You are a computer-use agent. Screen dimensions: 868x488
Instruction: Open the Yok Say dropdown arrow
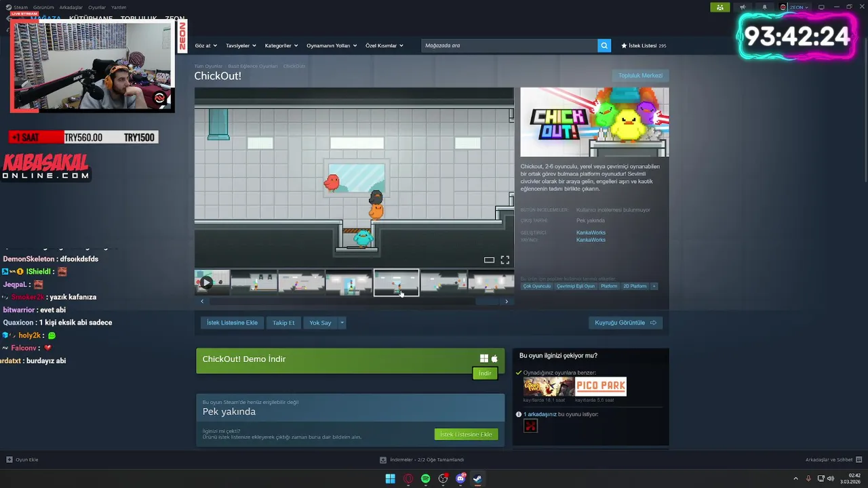point(342,323)
